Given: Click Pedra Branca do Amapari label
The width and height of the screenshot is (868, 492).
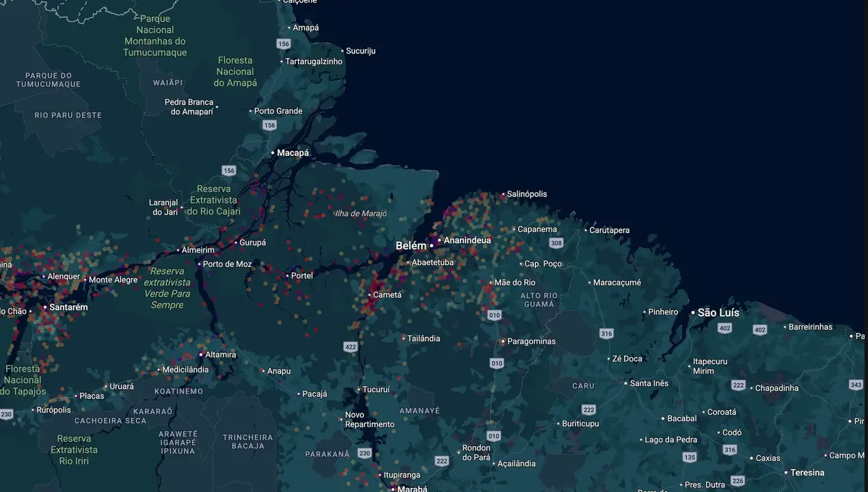Looking at the screenshot, I should (189, 107).
